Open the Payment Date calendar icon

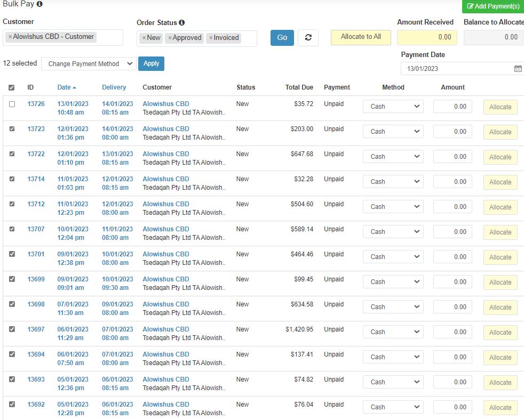(x=518, y=68)
